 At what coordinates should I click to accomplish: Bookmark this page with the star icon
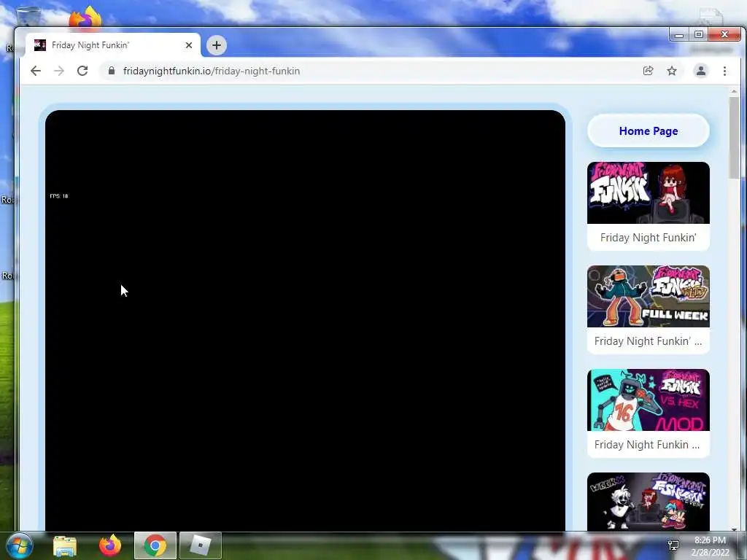[x=672, y=71]
